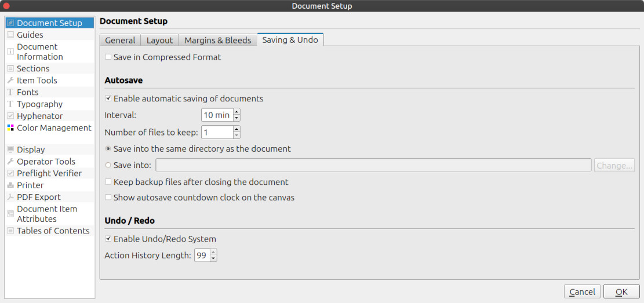Select the Item Tools wrench icon
644x303 pixels.
click(10, 81)
